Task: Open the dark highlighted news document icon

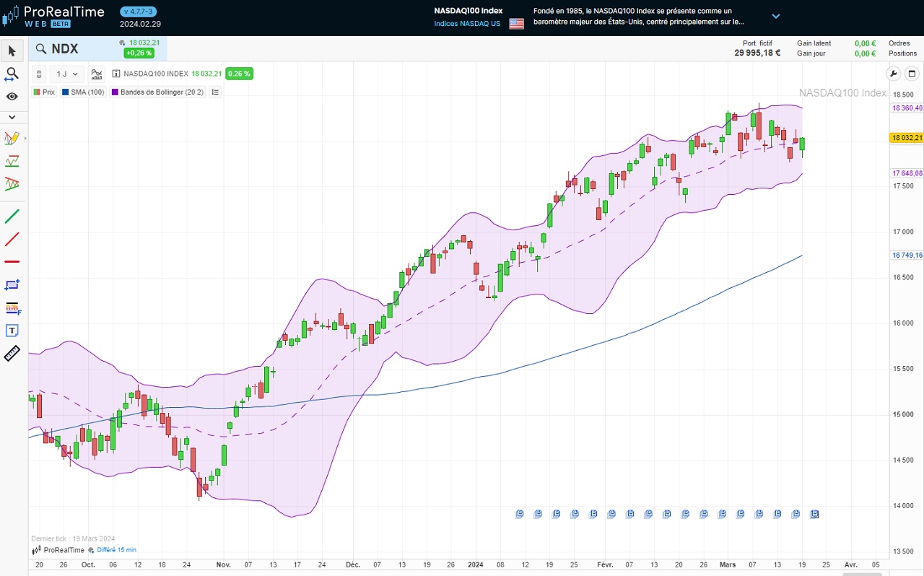Action: pos(814,514)
